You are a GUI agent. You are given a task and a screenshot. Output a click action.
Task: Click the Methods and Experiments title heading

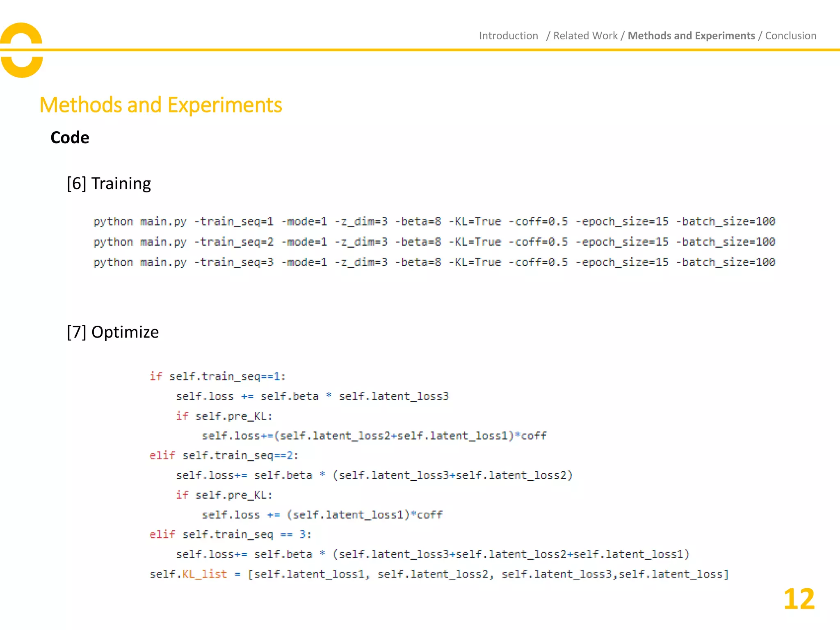pyautogui.click(x=160, y=105)
